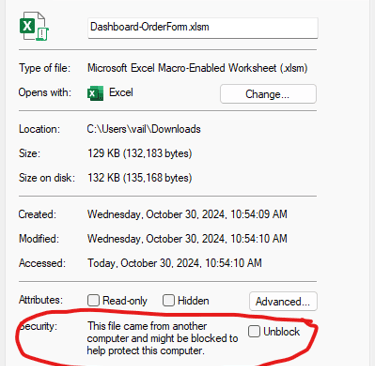
Task: Click the file type text Microsoft Excel Macro-Enabled Worksheet
Action: (x=197, y=68)
